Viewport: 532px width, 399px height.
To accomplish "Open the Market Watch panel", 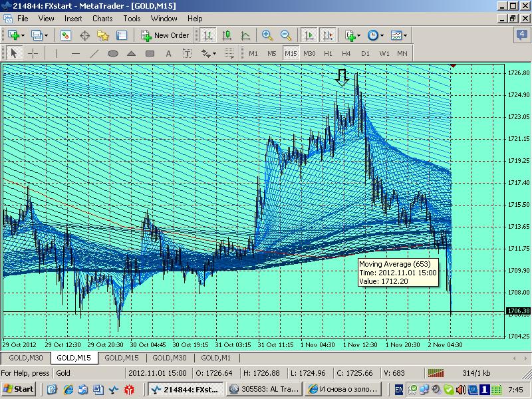I will click(x=66, y=35).
